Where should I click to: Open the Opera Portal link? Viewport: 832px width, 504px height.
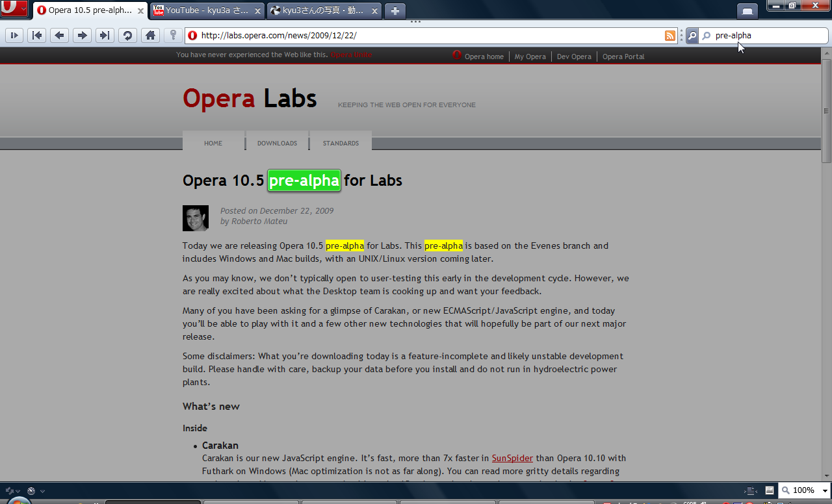(623, 57)
